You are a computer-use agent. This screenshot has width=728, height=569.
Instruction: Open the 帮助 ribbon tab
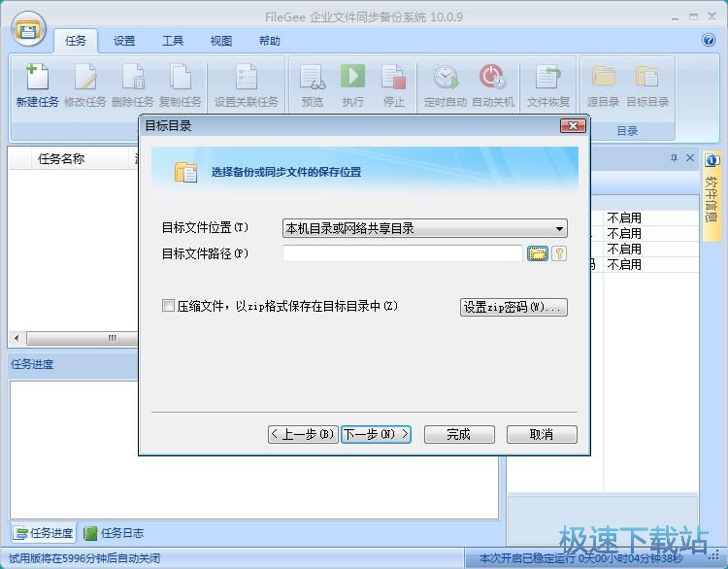point(269,41)
